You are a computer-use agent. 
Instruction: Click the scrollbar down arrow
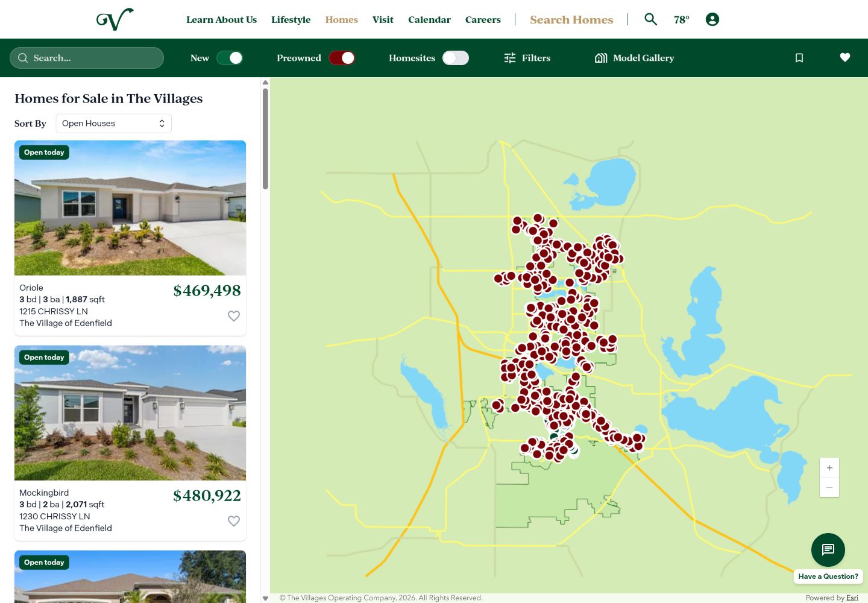265,599
